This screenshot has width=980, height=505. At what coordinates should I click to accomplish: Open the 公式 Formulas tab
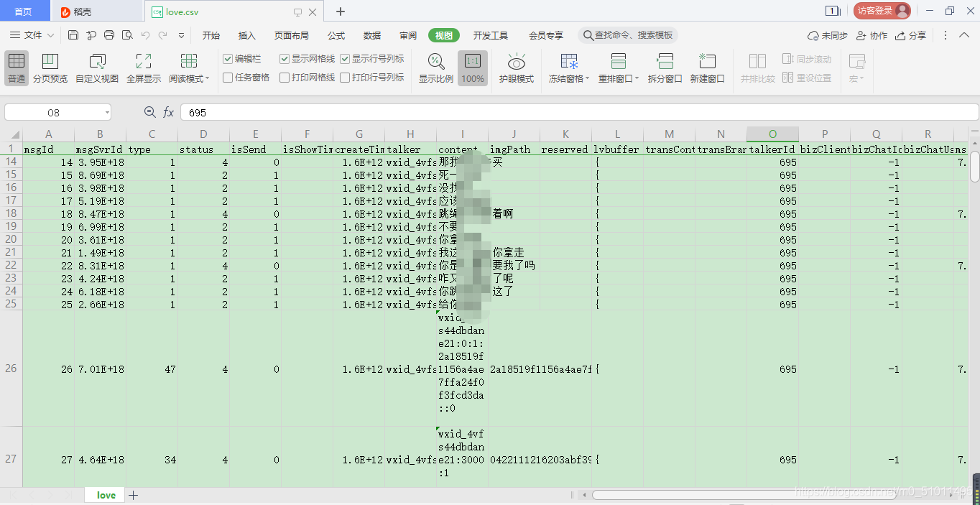coord(336,35)
